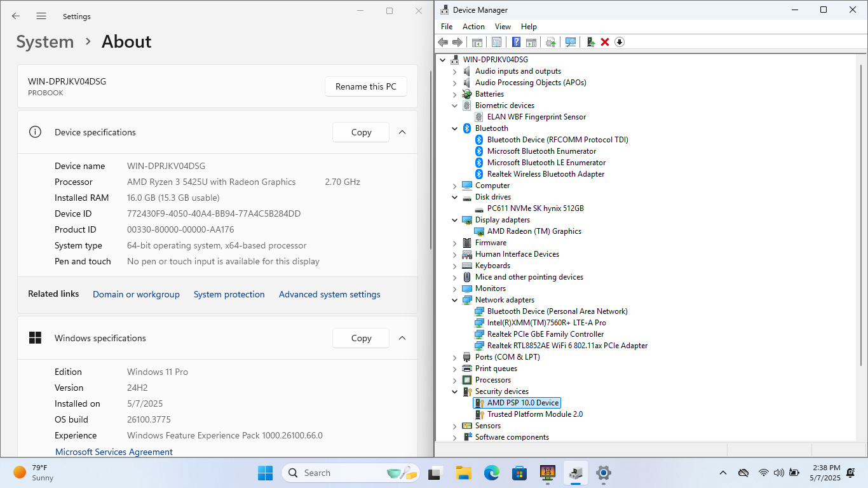The image size is (868, 488).
Task: Open Task View from the taskbar
Action: click(x=435, y=473)
